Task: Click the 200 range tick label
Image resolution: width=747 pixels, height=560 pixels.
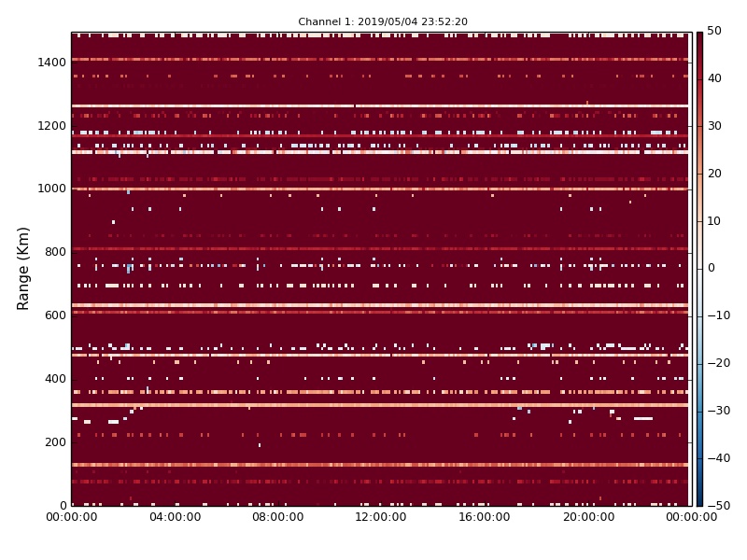Action: coord(55,442)
